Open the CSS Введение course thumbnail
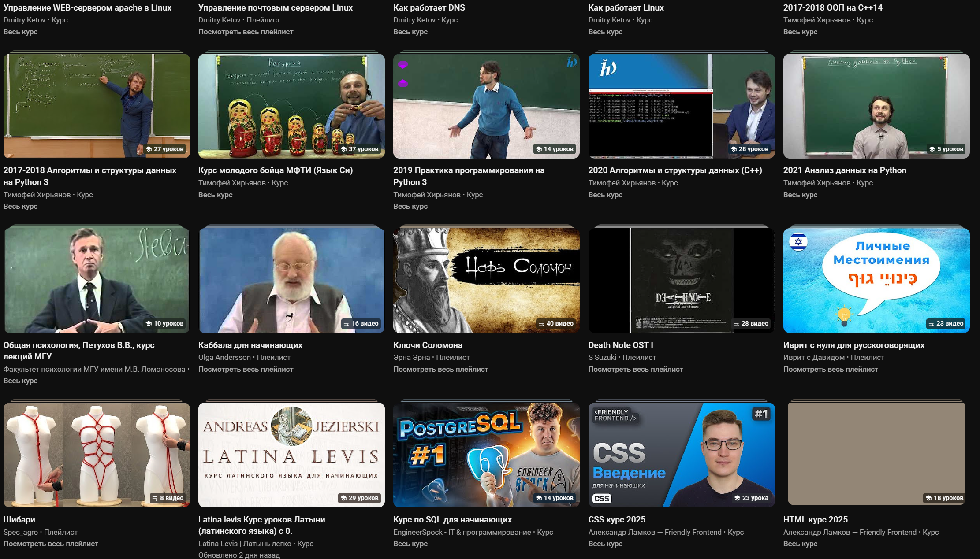The width and height of the screenshot is (980, 559). (681, 454)
